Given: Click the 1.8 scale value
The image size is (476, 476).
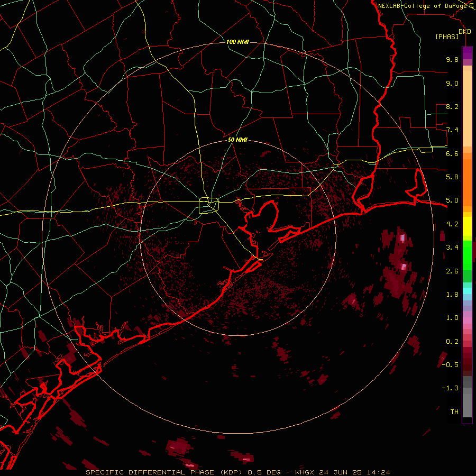Looking at the screenshot, I should tap(452, 294).
